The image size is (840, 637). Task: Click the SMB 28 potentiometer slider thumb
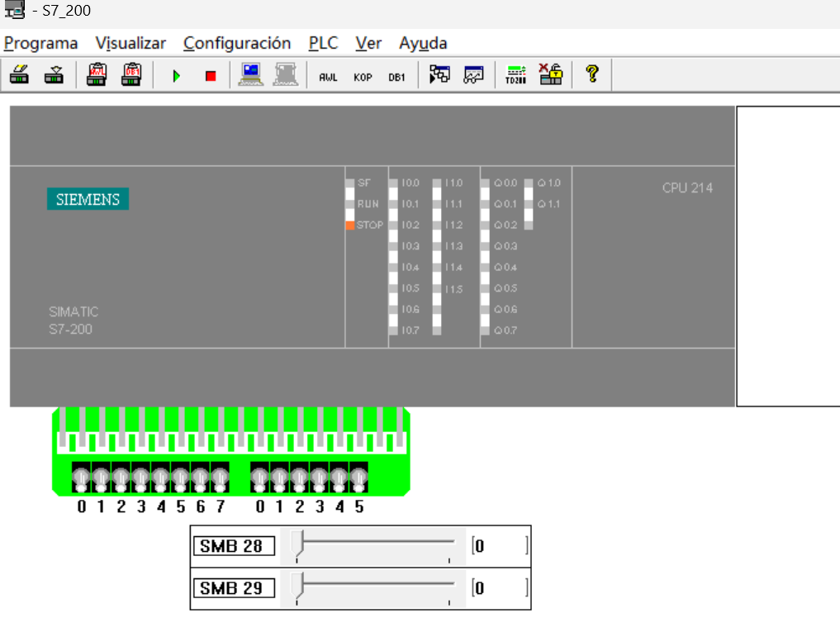[x=297, y=544]
